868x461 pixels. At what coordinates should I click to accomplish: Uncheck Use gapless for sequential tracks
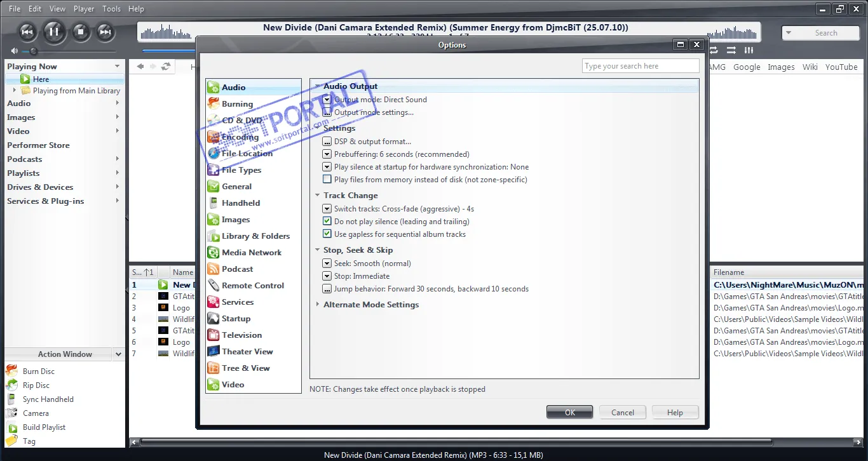[x=327, y=234]
